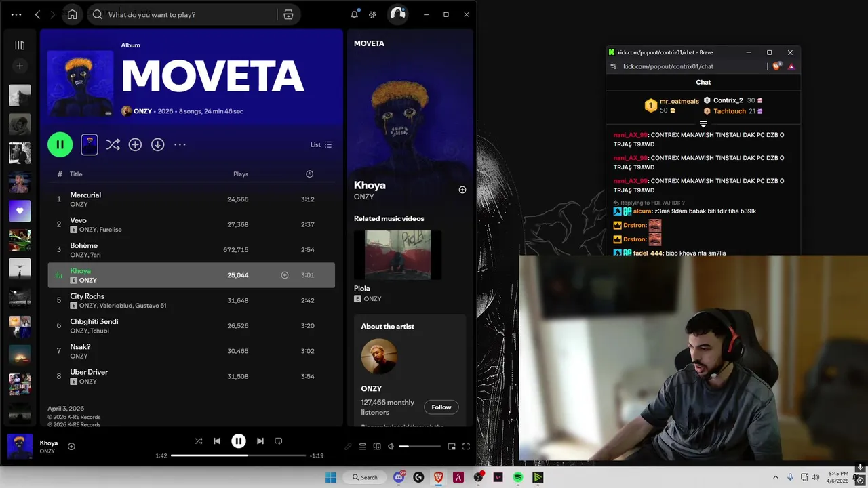Download the MOVETA album
Screen dimensions: 868x488
tap(157, 144)
